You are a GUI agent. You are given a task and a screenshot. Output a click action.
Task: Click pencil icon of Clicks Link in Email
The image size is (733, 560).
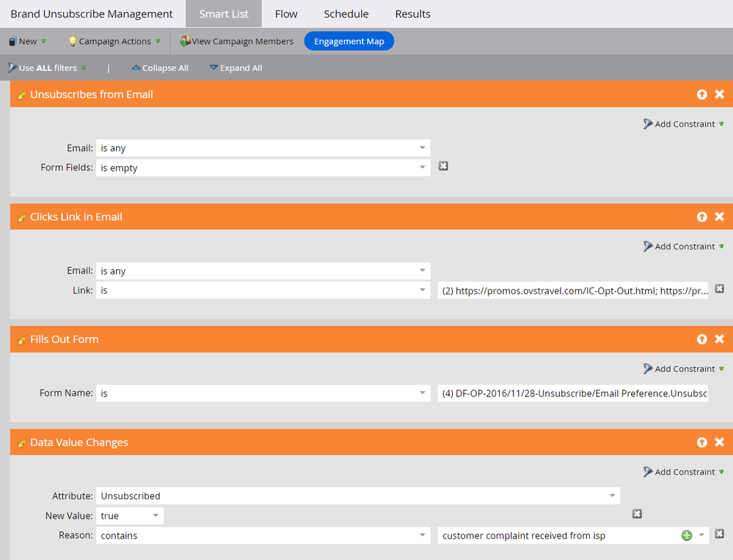(21, 217)
